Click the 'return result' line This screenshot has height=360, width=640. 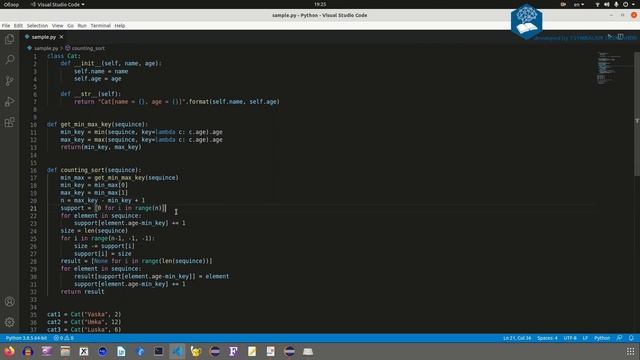tap(82, 292)
